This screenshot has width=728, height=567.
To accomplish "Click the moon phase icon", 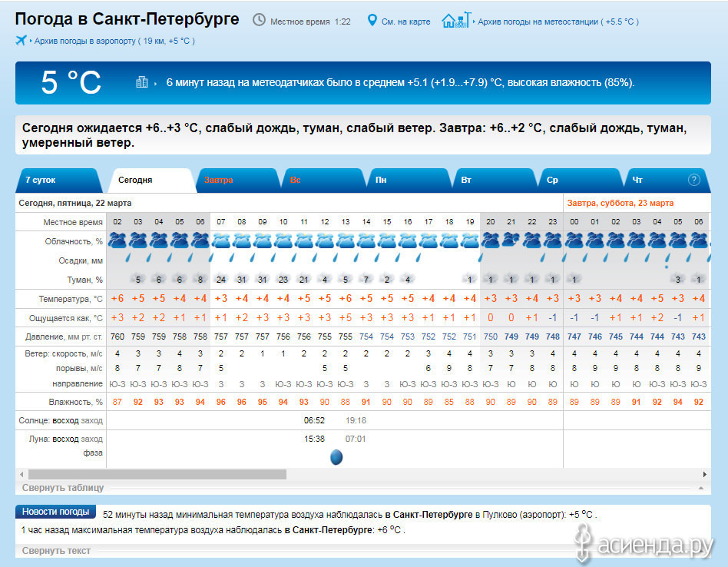I will pyautogui.click(x=336, y=457).
